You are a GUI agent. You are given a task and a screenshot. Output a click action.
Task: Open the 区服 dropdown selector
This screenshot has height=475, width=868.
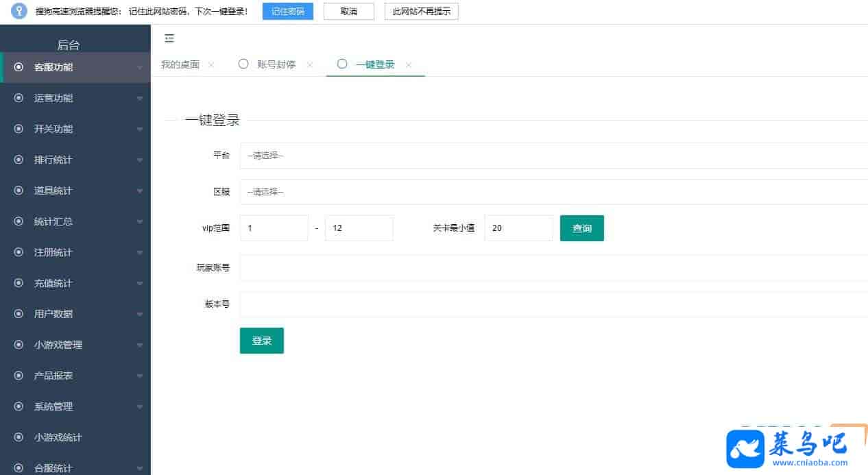coord(553,192)
